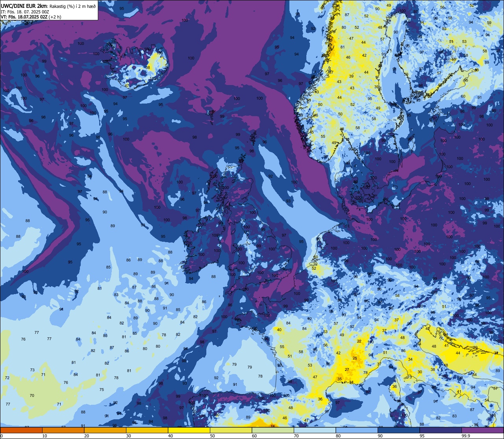Viewport: 504px width, 439px height.
Task: Click the legend scale label "10"
Action: pos(44,436)
